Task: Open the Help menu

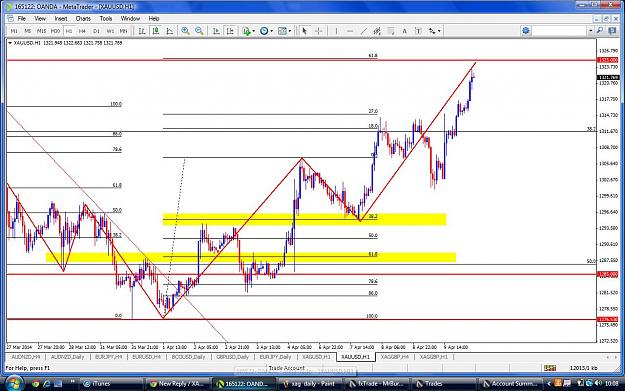Action: pyautogui.click(x=154, y=18)
